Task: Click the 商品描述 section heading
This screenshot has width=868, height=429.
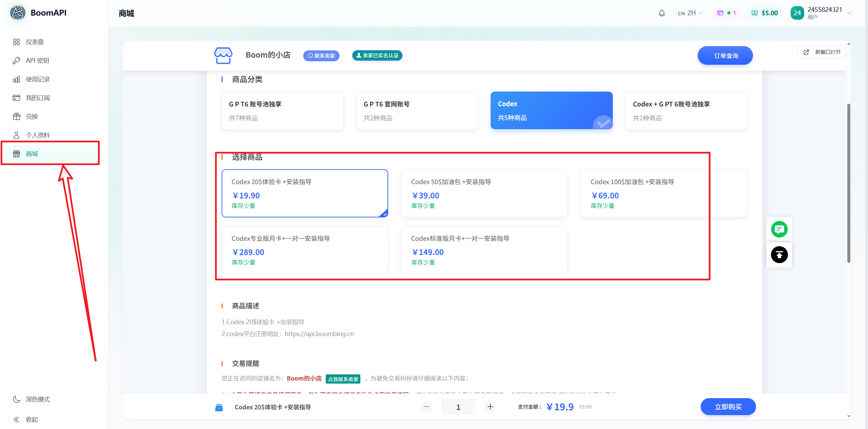Action: coord(245,306)
